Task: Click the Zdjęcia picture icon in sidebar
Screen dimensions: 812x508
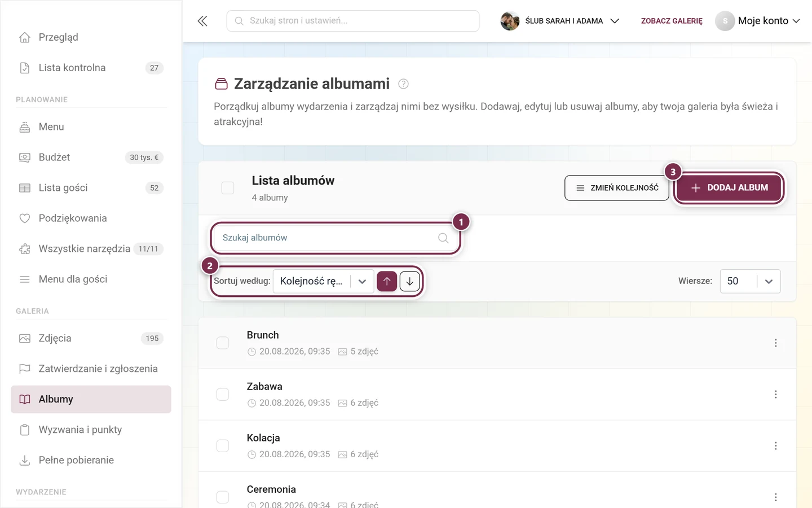Action: [25, 339]
